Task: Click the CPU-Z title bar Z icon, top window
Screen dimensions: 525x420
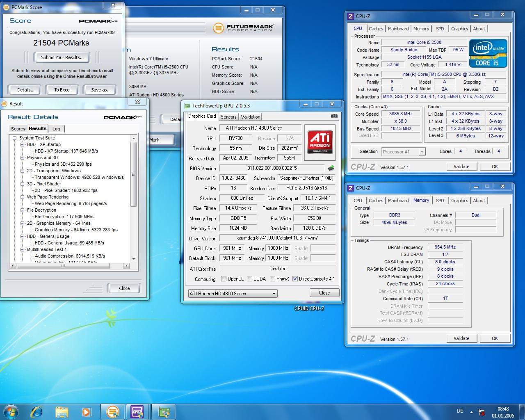Action: pos(351,16)
